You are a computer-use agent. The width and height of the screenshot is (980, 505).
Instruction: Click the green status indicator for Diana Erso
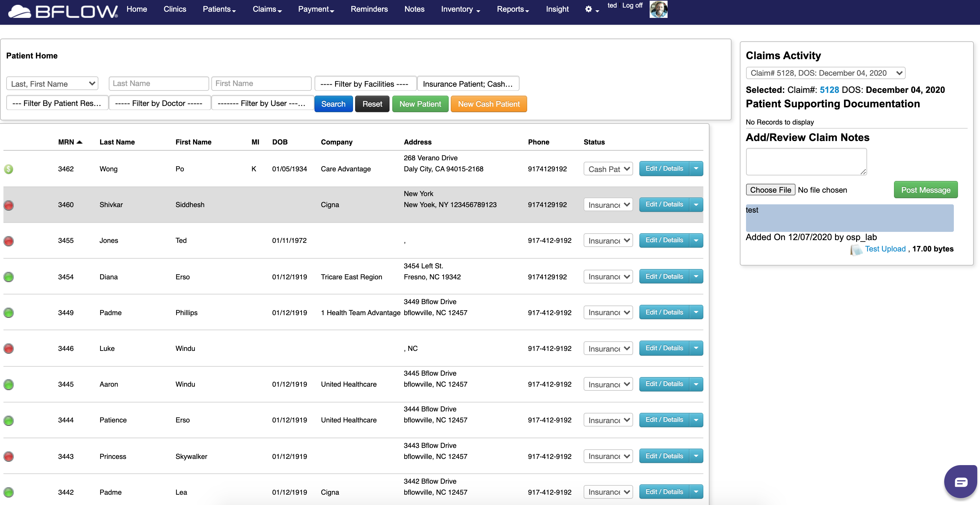coord(9,277)
